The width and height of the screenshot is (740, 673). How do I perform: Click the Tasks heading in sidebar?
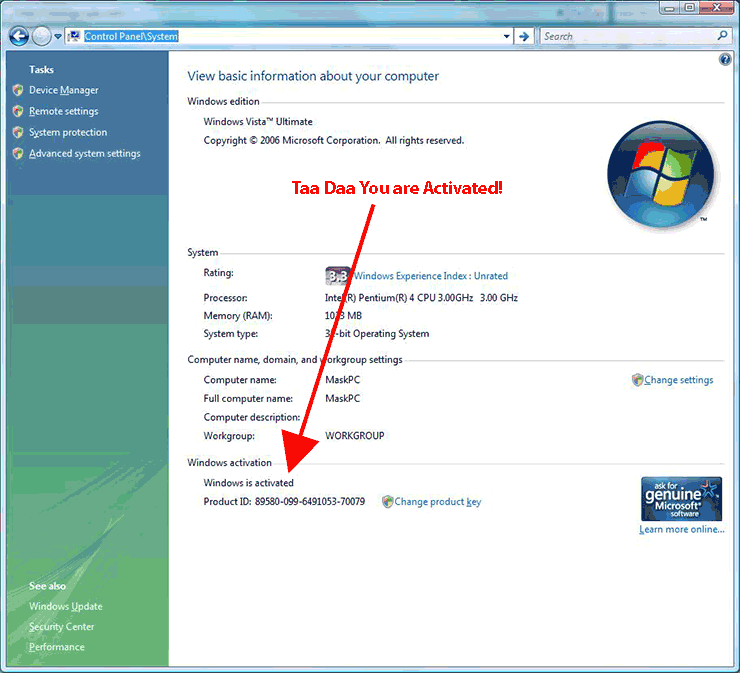click(x=42, y=70)
